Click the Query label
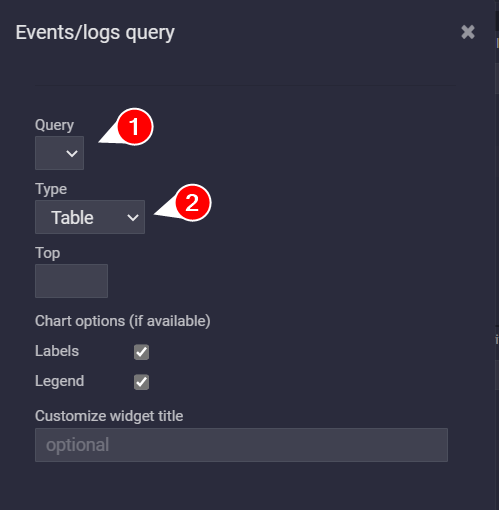 pyautogui.click(x=54, y=125)
